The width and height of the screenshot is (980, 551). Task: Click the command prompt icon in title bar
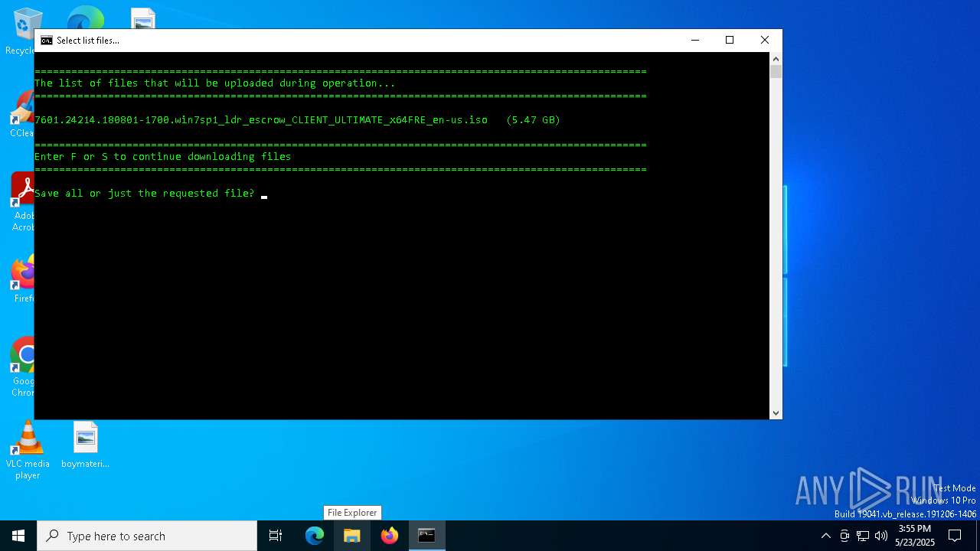pos(47,41)
